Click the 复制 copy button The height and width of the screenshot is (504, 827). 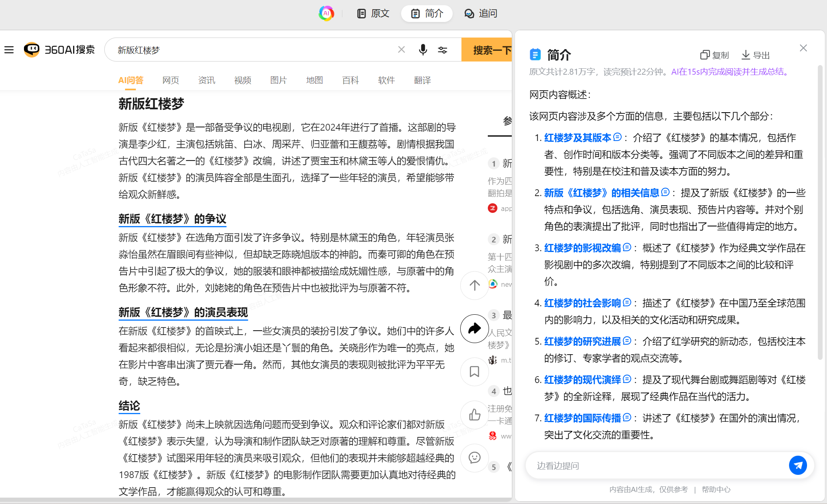(x=714, y=55)
